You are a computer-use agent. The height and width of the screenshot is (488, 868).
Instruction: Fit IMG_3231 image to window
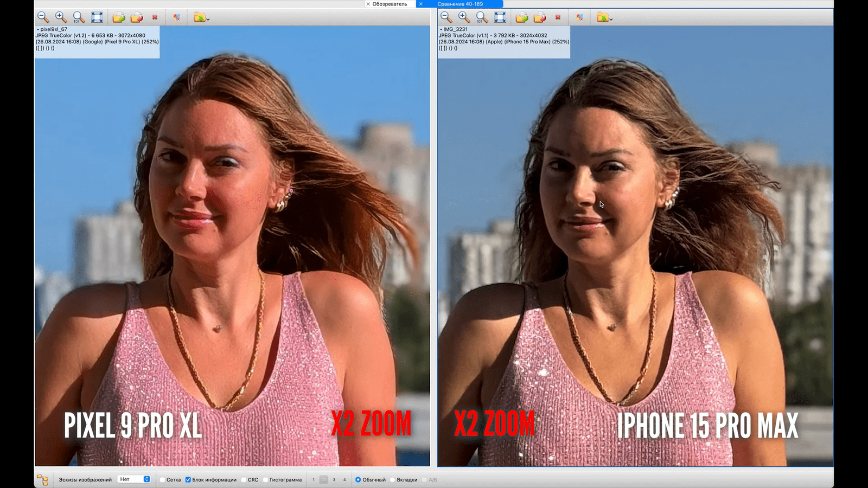point(500,17)
